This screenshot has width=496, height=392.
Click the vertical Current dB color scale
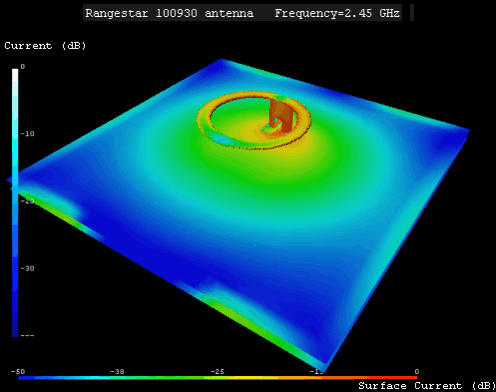tap(15, 203)
